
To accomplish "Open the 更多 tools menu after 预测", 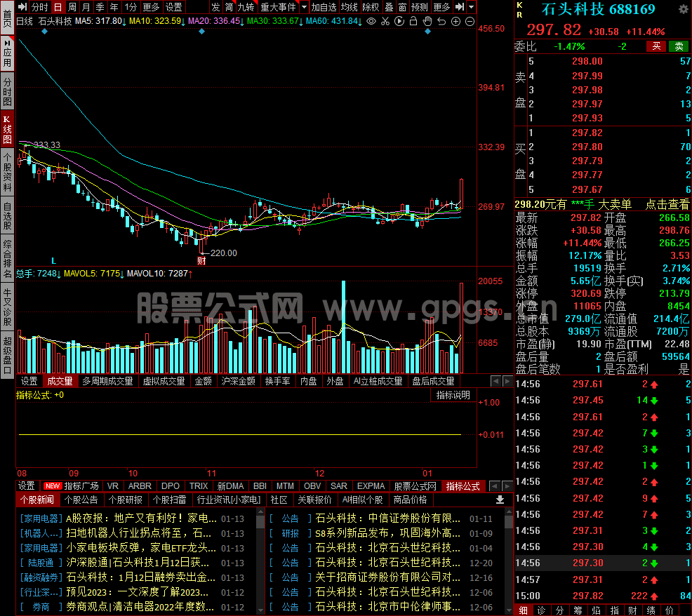I will 441,7.
